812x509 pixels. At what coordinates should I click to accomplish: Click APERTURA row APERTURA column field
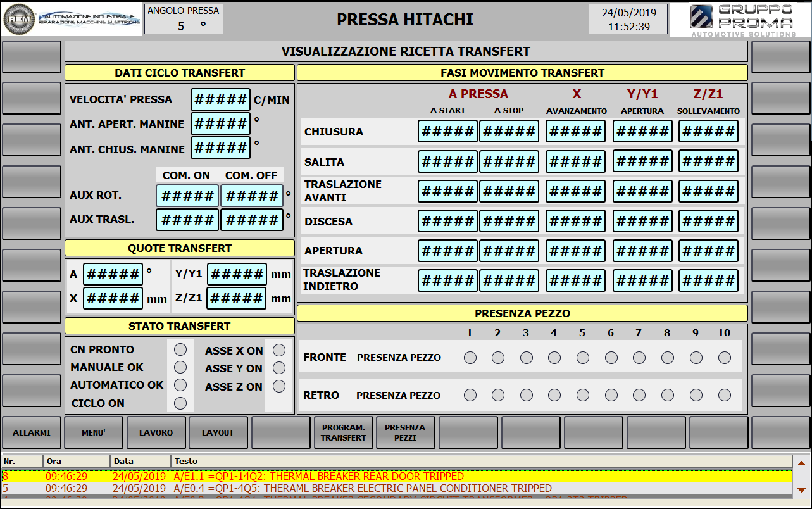pyautogui.click(x=642, y=251)
